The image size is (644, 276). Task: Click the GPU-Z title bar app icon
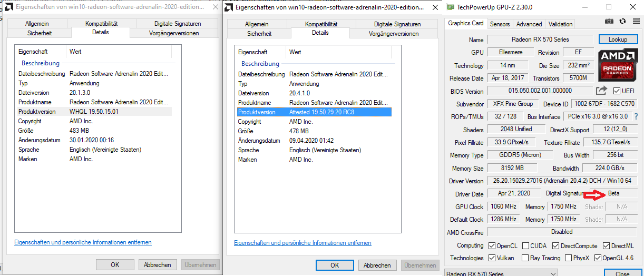[450, 7]
